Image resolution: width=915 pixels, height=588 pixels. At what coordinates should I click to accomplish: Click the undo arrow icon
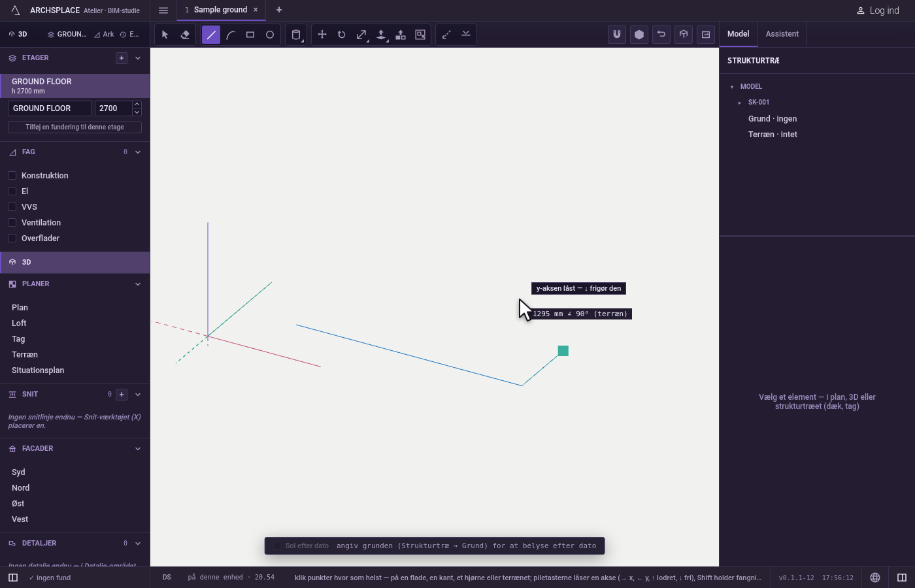[x=661, y=35]
